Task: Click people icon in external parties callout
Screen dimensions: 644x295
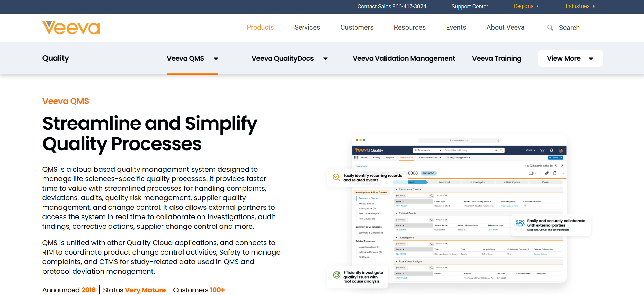Action: click(x=520, y=223)
